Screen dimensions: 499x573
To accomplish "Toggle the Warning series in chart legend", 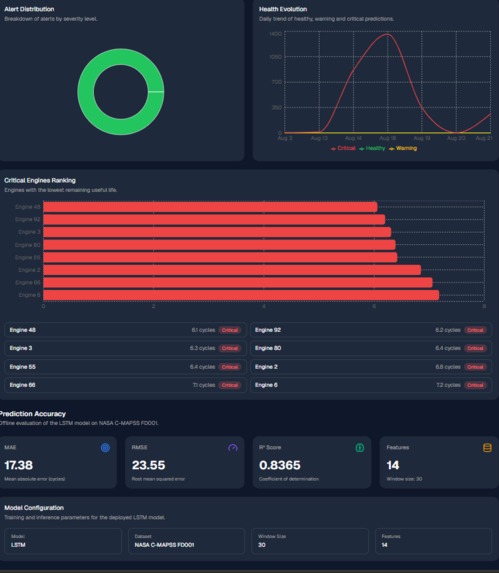I will point(403,148).
